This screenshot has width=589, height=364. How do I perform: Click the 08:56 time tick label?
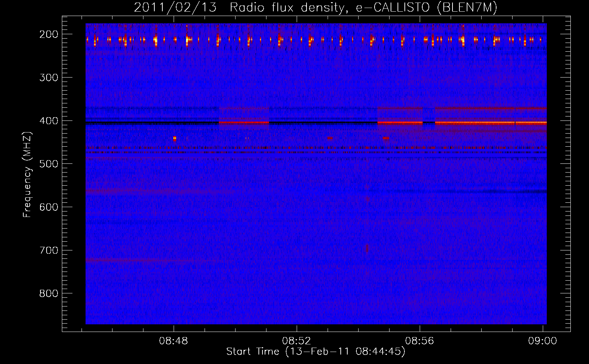pyautogui.click(x=420, y=341)
